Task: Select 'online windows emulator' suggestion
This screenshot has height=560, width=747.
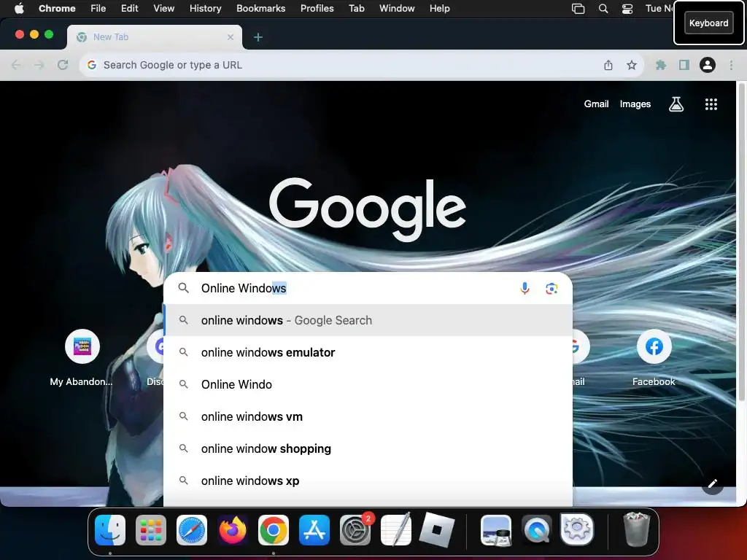Action: [x=368, y=352]
